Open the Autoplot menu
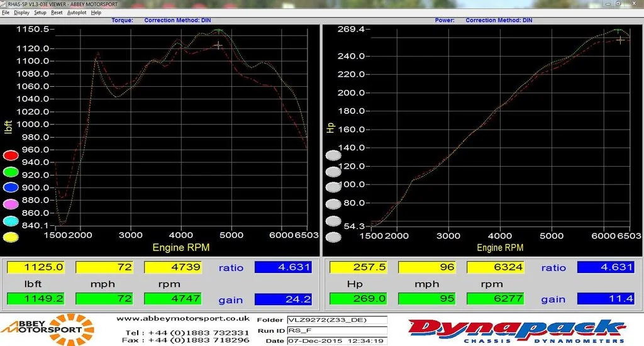The image size is (644, 346). click(x=76, y=13)
